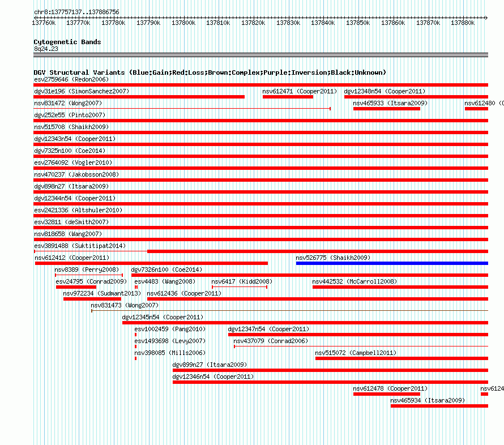This screenshot has height=445, width=504.
Task: Select nsv465933 (Itsara2009) variant
Action: [x=390, y=103]
